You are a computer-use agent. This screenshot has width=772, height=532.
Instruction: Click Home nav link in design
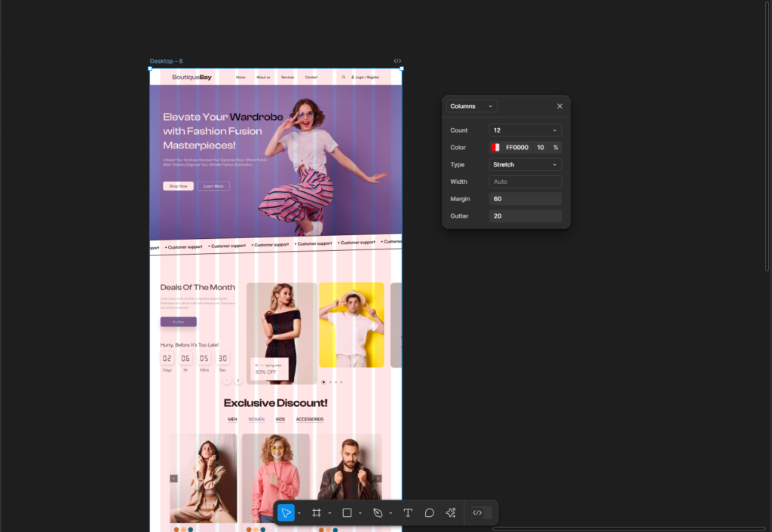coord(240,78)
